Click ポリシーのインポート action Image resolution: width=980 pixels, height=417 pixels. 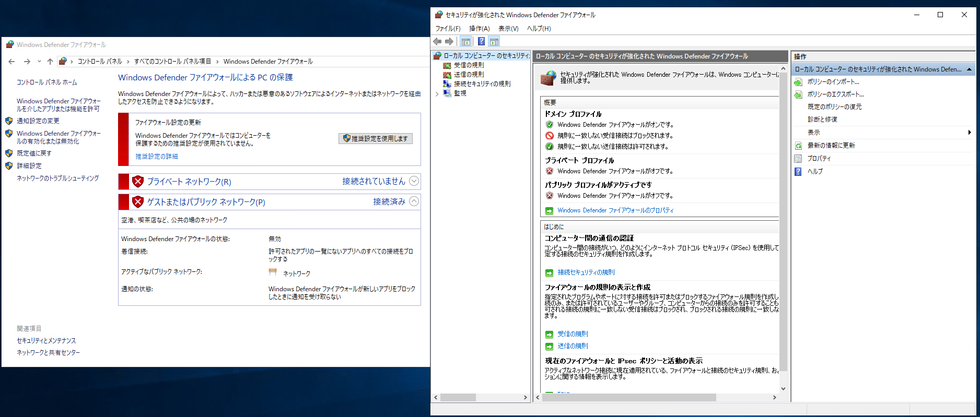click(x=833, y=82)
